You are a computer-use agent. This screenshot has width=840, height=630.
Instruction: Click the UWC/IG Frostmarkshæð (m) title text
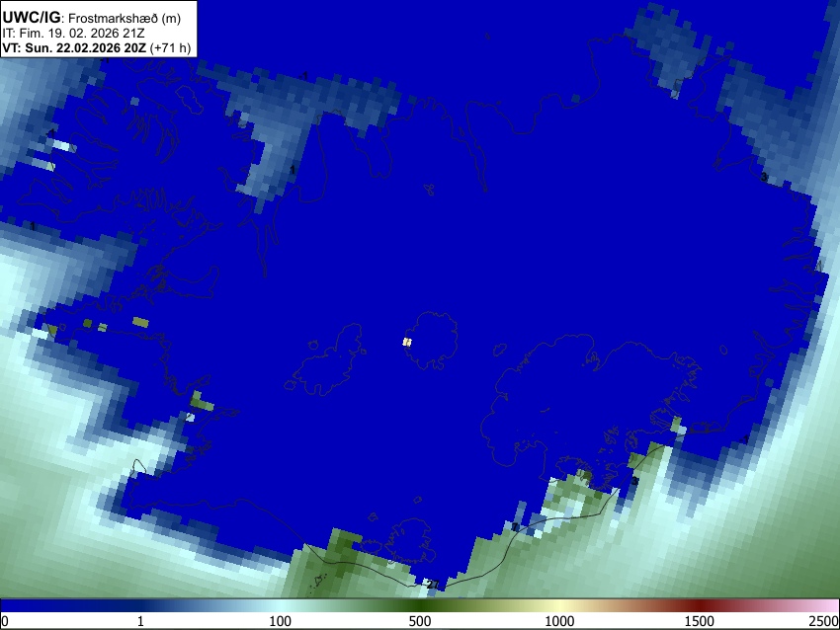pyautogui.click(x=92, y=18)
